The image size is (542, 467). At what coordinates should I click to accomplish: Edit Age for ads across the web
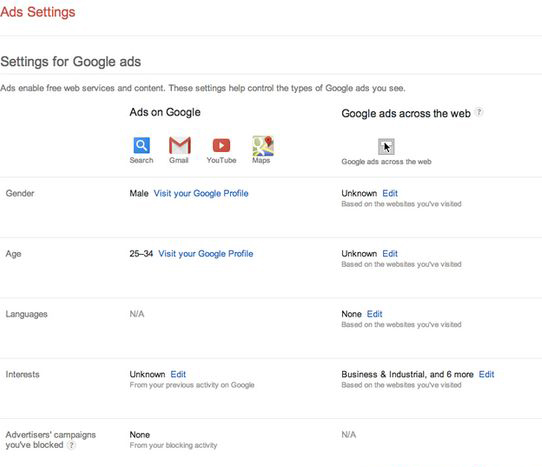[390, 254]
